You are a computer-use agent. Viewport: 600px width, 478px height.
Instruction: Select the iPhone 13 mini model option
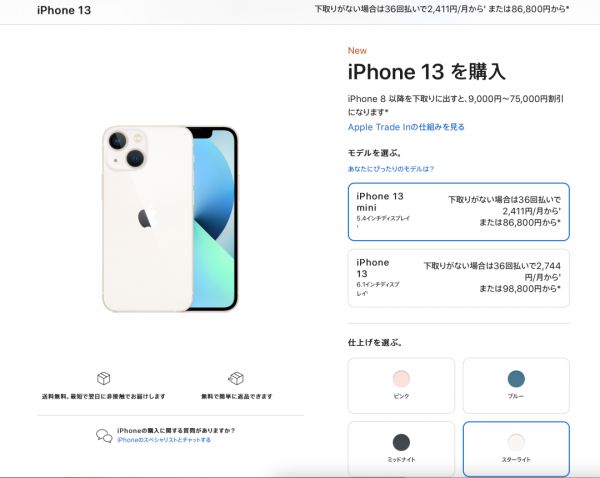[x=459, y=212]
